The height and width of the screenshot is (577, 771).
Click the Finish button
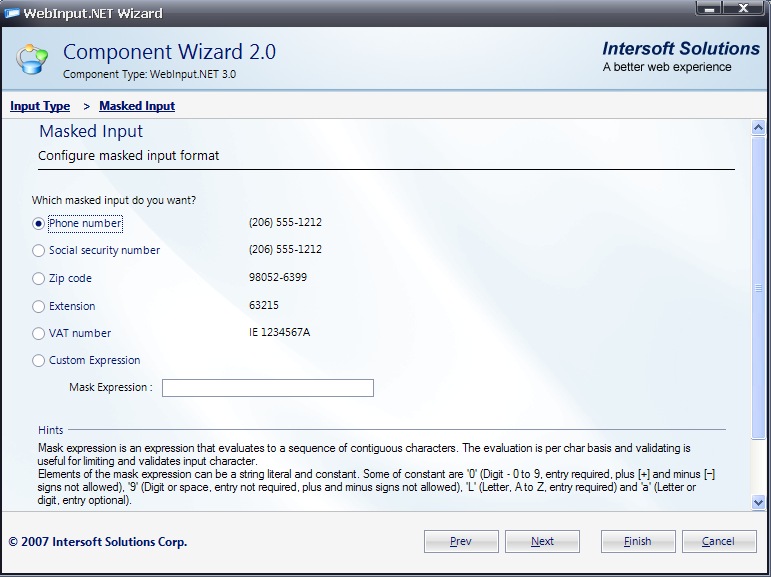[x=638, y=541]
